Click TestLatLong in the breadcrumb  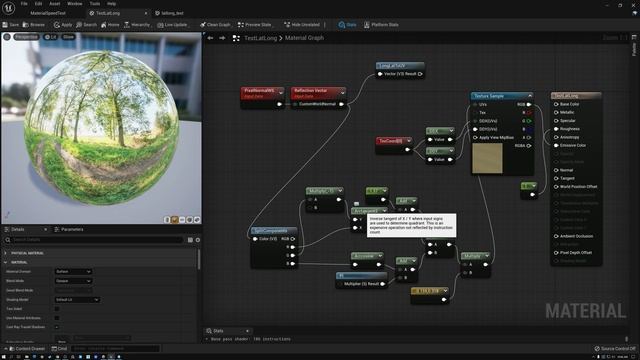pos(260,38)
